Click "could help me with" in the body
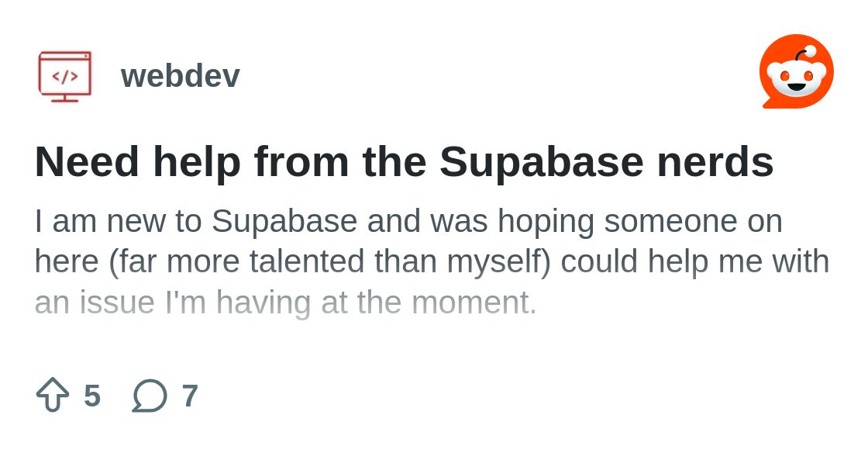This screenshot has height=453, width=868. pos(695,261)
